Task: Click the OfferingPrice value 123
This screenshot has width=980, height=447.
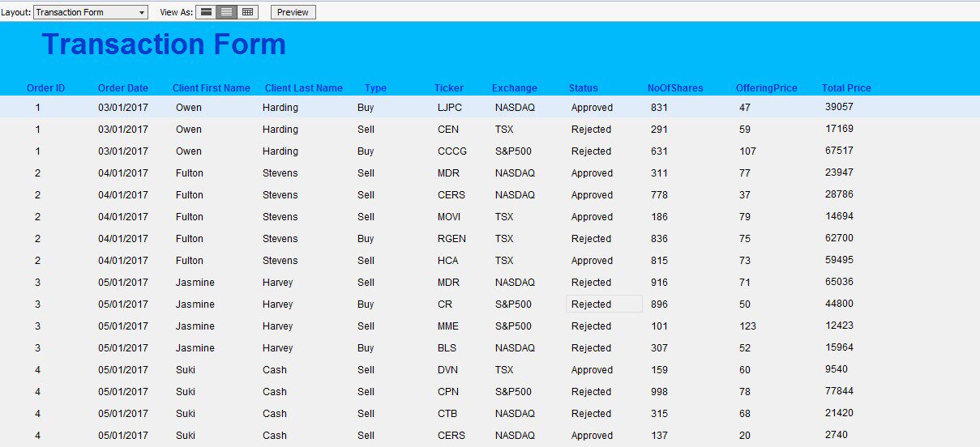Action: (747, 326)
